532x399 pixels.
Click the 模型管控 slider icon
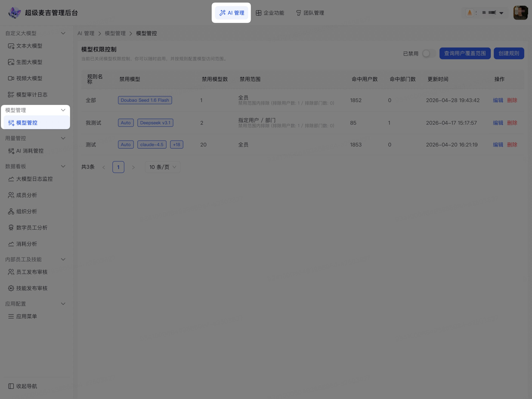pos(11,123)
